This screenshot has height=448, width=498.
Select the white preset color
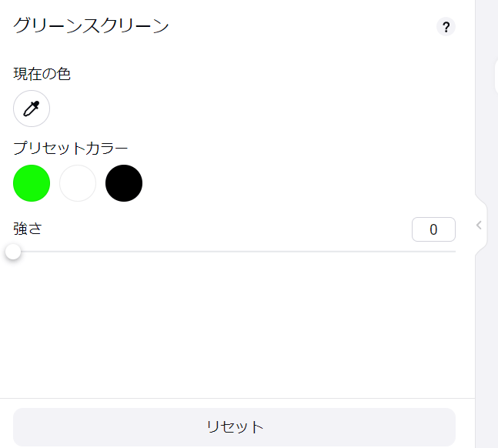tap(78, 183)
